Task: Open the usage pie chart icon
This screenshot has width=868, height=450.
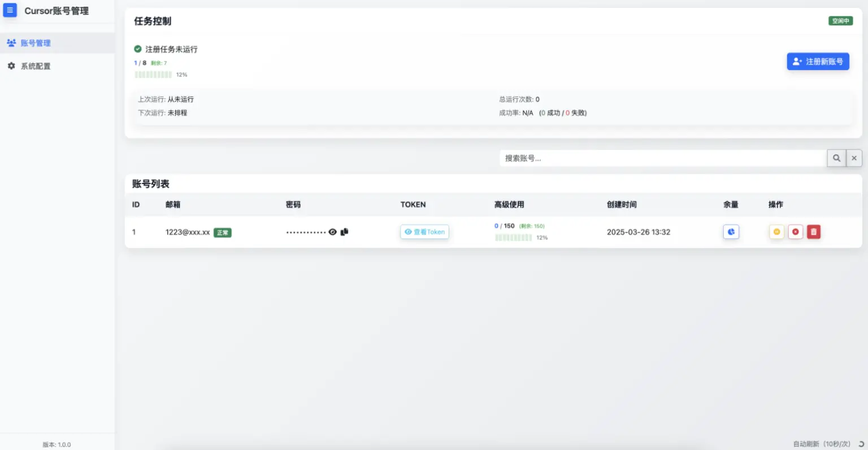Action: (x=731, y=231)
